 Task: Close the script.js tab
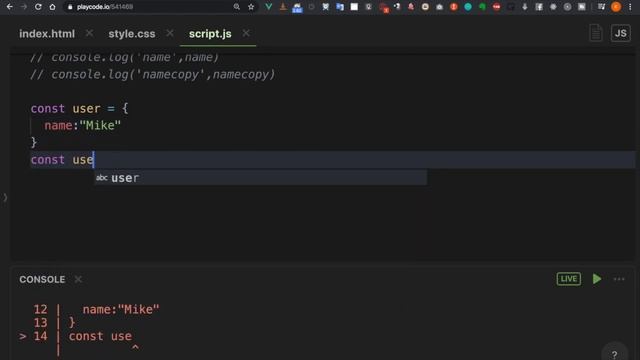(x=246, y=33)
